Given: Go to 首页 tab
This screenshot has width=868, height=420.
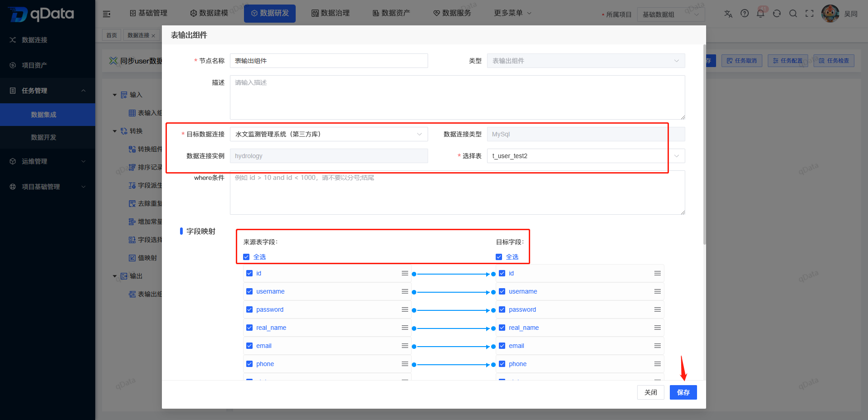Looking at the screenshot, I should click(112, 35).
